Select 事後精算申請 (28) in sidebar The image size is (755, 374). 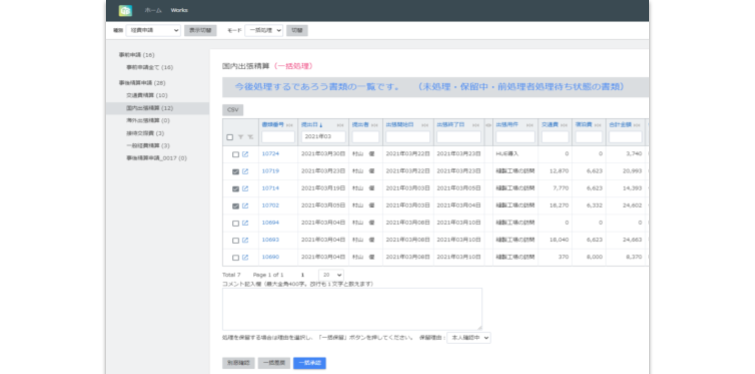[142, 83]
